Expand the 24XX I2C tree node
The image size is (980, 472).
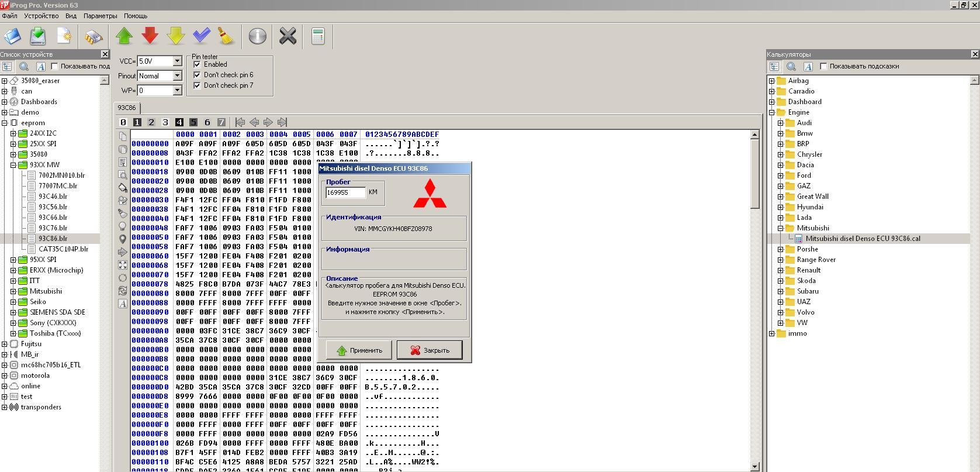tap(13, 133)
